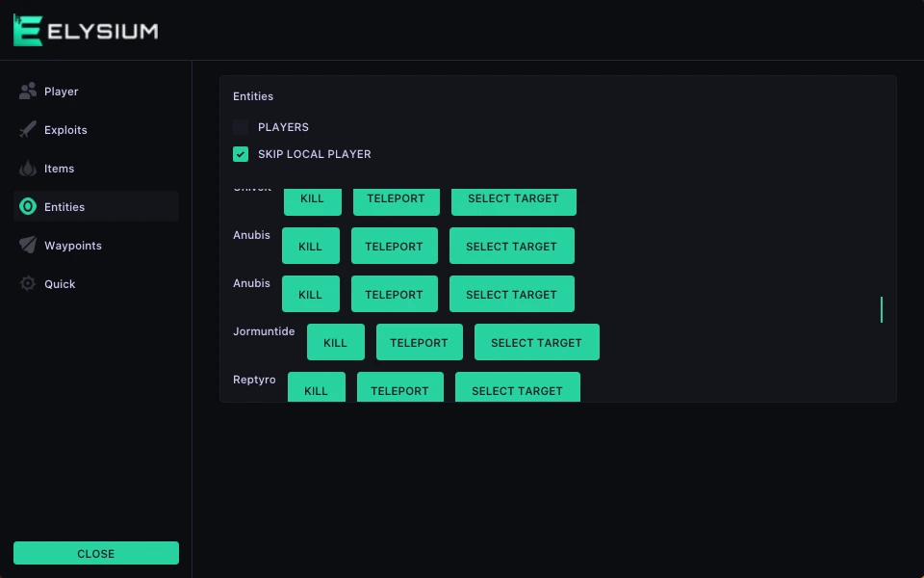Click the Reptyro entity name

pyautogui.click(x=254, y=380)
